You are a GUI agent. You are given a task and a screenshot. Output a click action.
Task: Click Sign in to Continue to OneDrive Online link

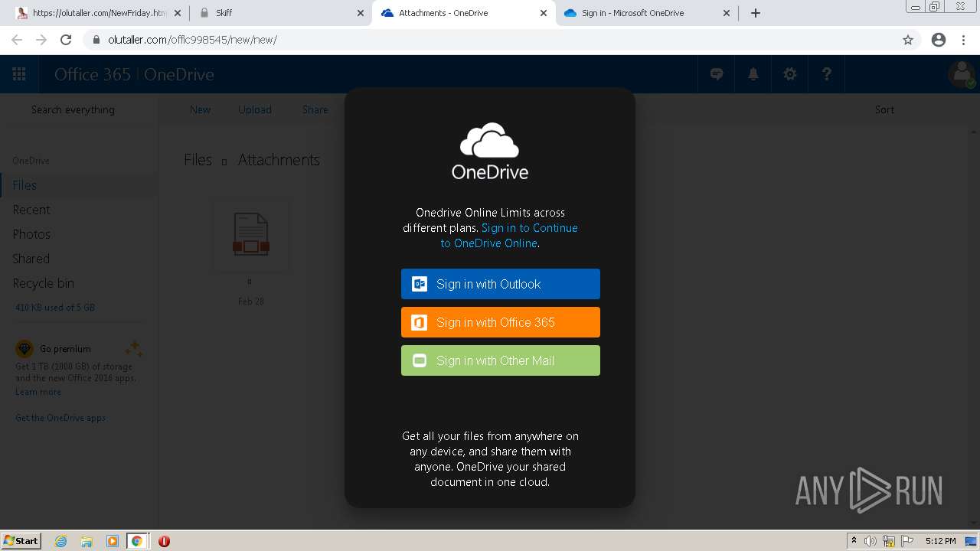click(509, 236)
